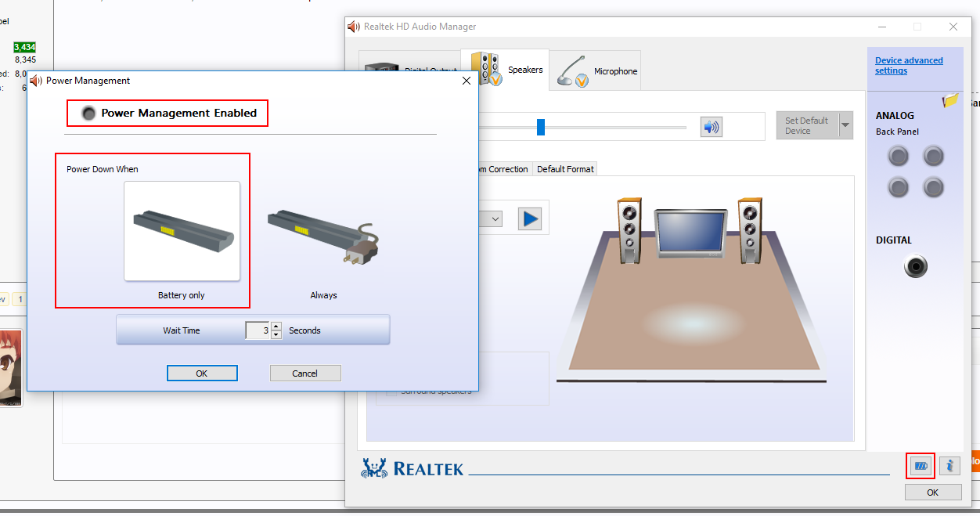Open the Default Format tab

tap(565, 169)
